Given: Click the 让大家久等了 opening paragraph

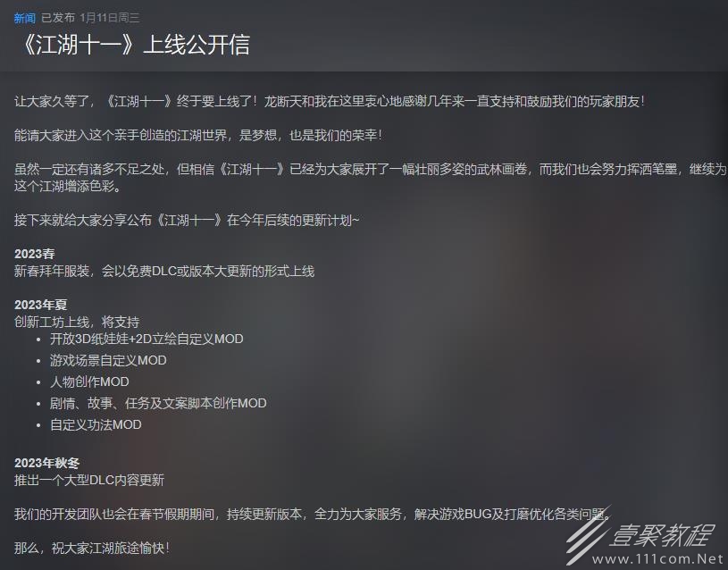Looking at the screenshot, I should coord(330,101).
